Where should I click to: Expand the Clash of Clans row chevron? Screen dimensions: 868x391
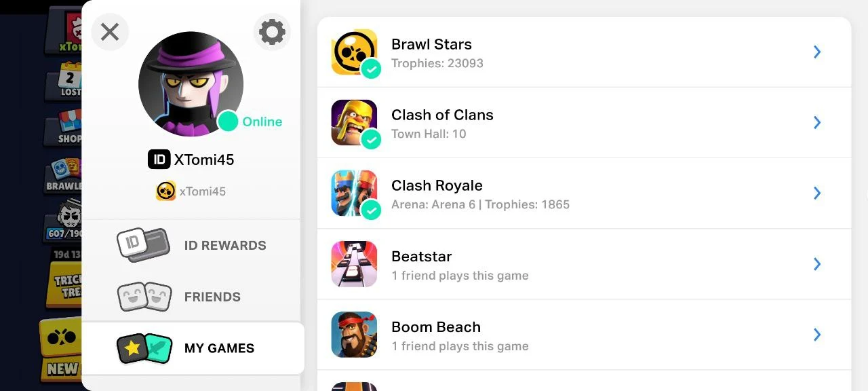[817, 123]
